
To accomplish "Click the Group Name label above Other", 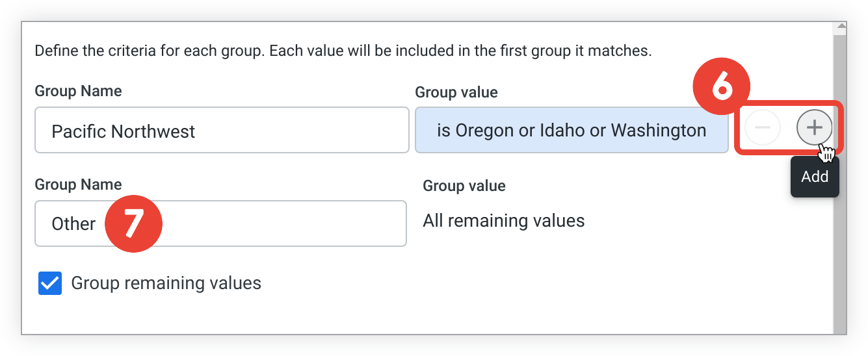I will [x=78, y=185].
